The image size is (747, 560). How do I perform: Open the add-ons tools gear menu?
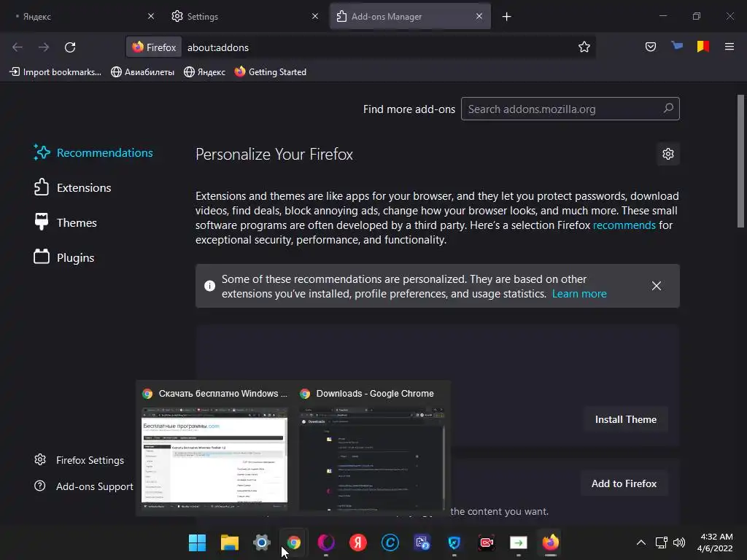pyautogui.click(x=668, y=154)
